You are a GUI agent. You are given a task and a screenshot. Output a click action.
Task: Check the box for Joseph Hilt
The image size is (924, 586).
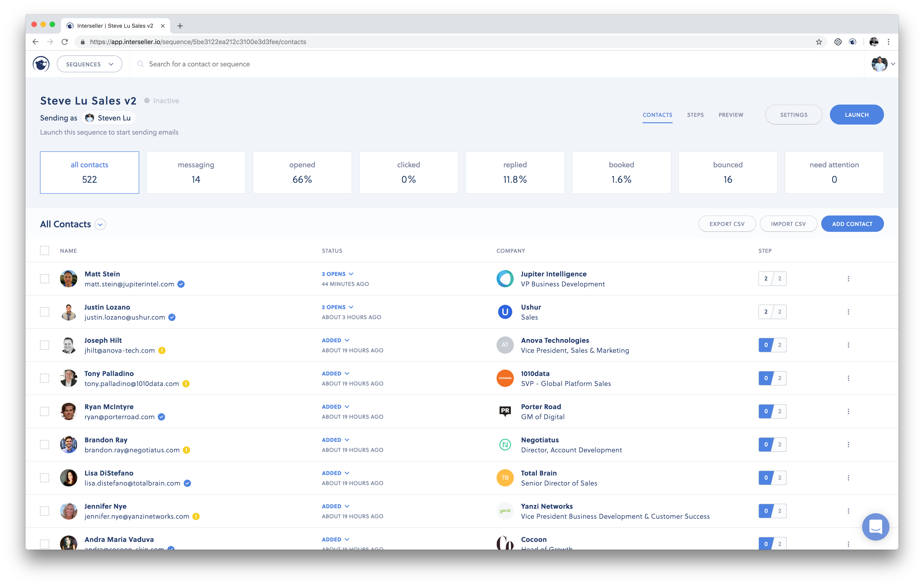coord(45,345)
